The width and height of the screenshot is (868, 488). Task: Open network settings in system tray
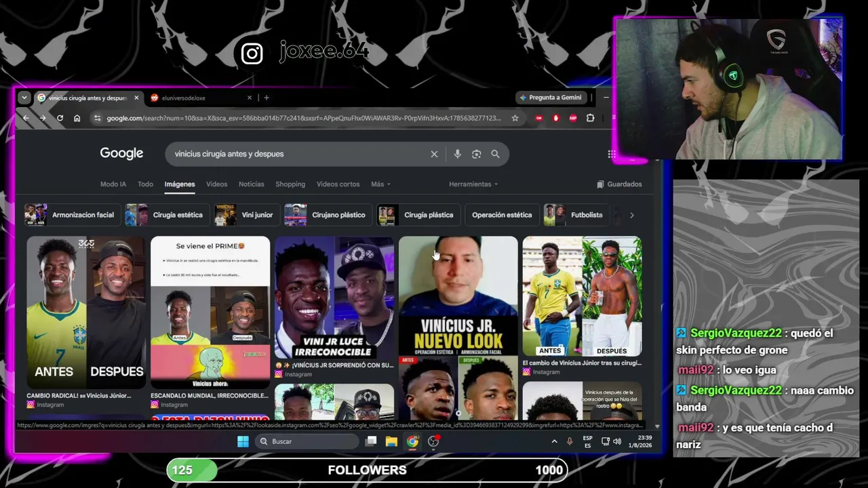pyautogui.click(x=605, y=441)
